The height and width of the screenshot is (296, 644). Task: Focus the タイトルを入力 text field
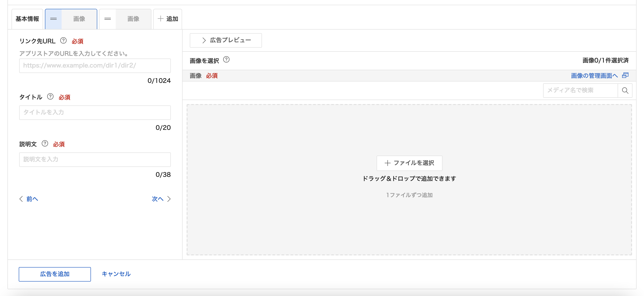[x=95, y=113]
